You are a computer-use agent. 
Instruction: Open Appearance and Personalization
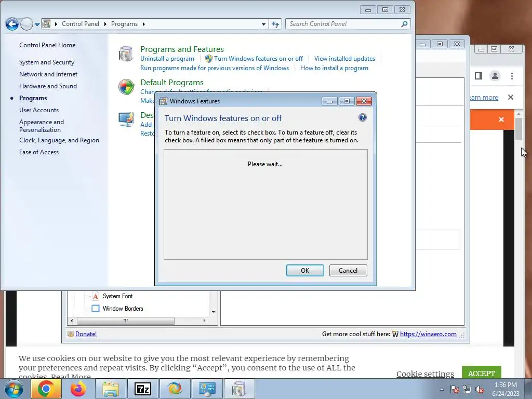pyautogui.click(x=42, y=126)
